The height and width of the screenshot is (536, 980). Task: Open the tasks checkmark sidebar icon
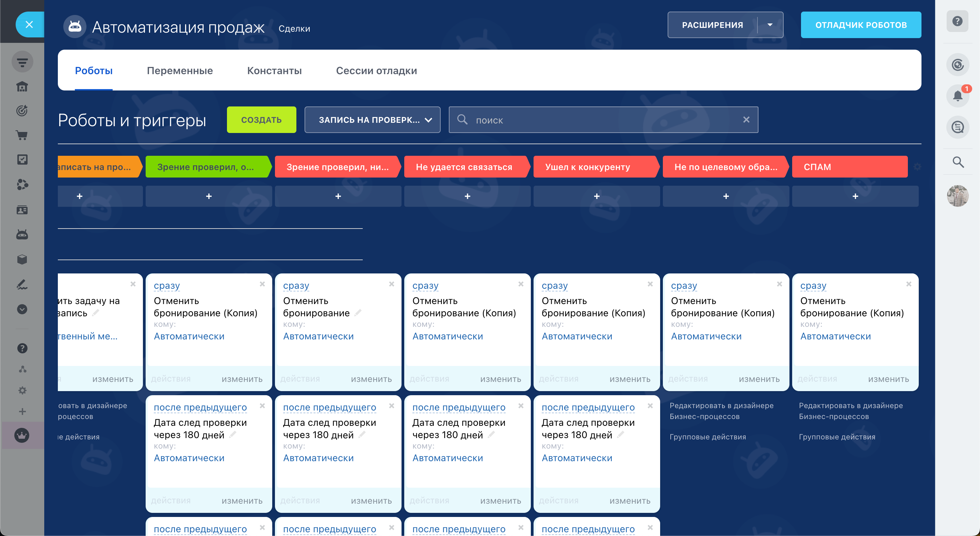(22, 160)
